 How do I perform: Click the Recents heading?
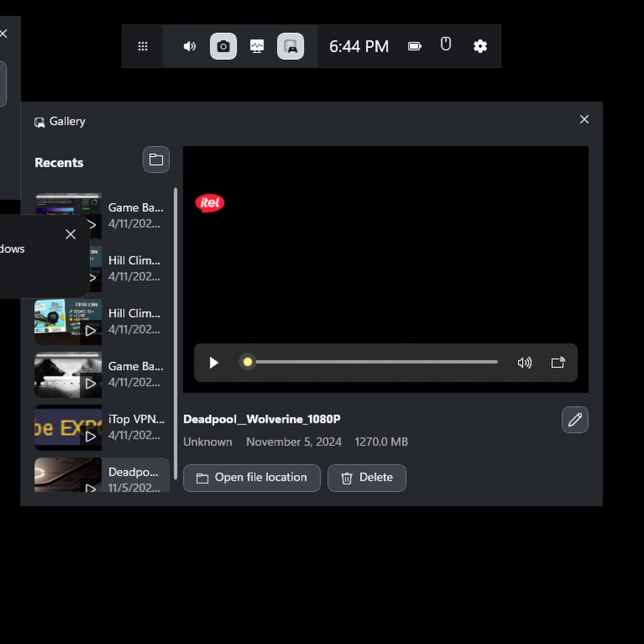tap(59, 162)
